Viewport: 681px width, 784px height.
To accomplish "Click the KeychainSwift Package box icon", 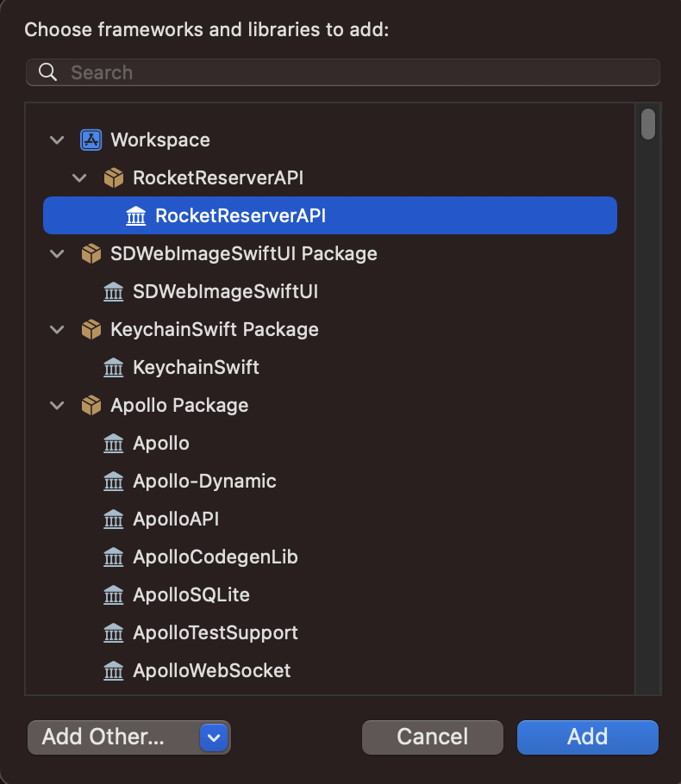I will (91, 330).
